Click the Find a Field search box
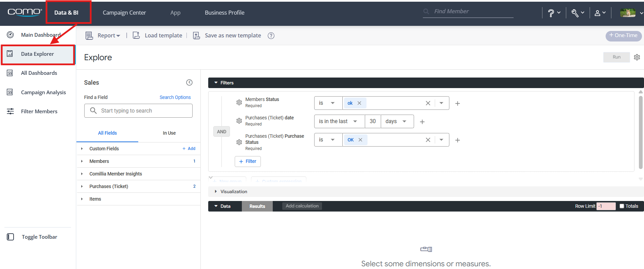This screenshot has width=644, height=269. click(138, 111)
